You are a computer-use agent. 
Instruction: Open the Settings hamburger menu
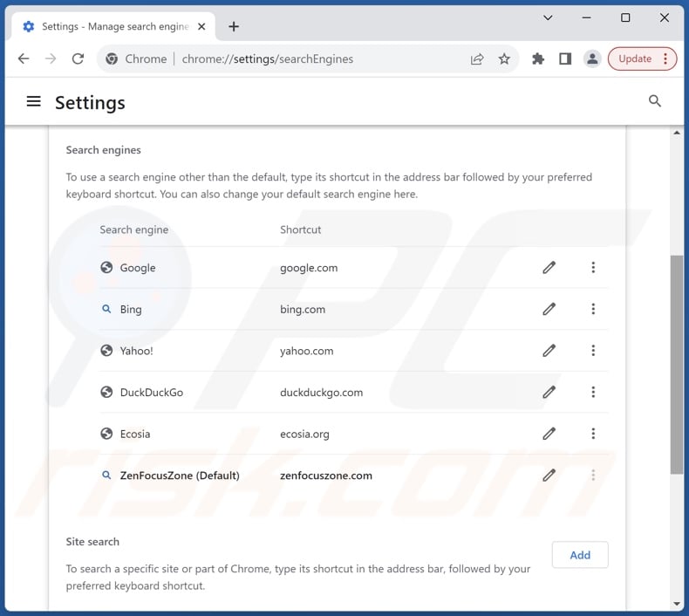(34, 101)
